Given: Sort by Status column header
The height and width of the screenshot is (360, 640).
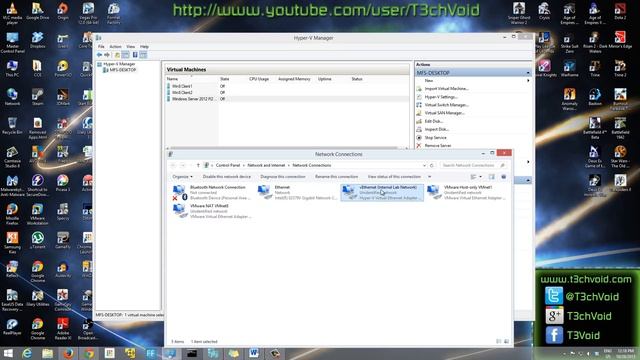Looking at the screenshot, I should point(357,79).
